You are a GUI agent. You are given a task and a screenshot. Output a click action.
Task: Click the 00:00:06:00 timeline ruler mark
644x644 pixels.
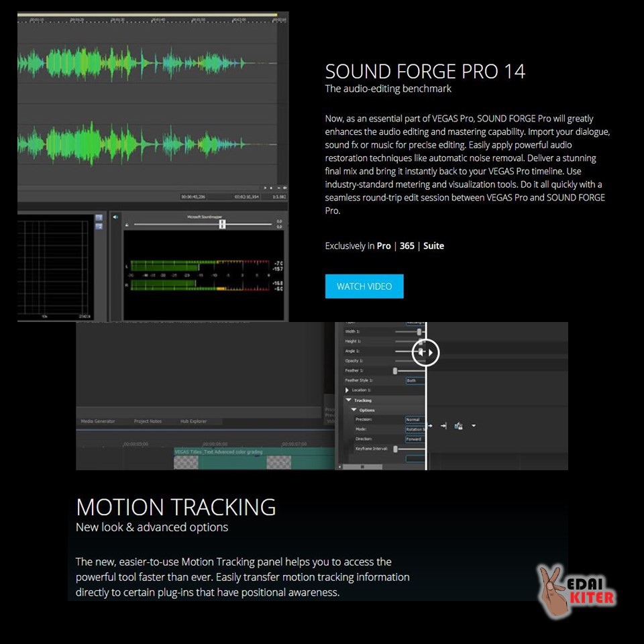coord(215,444)
